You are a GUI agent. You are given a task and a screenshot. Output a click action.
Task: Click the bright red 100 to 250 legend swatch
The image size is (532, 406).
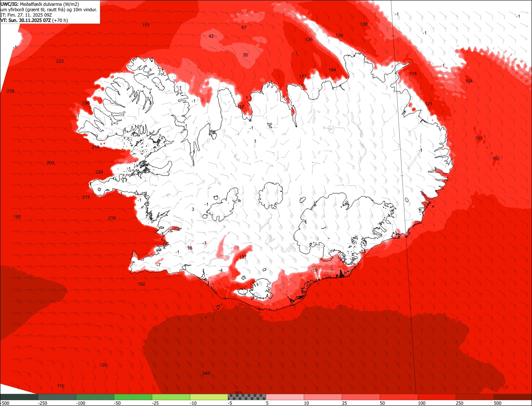pyautogui.click(x=437, y=397)
